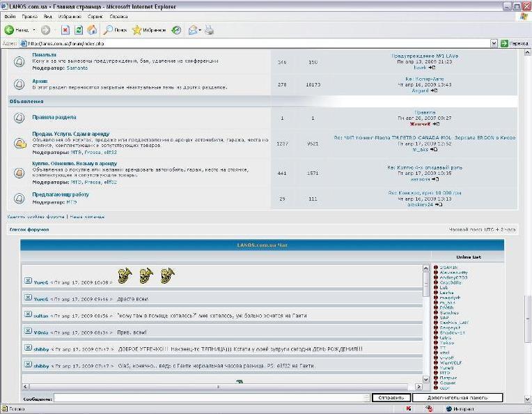This screenshot has height=414, width=532.
Task: Open the Back button history dropdown arrow
Action: coord(34,30)
